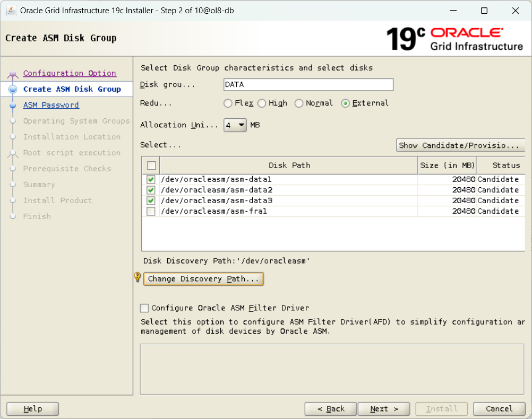Minimize the installer window
The image size is (532, 419).
[453, 11]
